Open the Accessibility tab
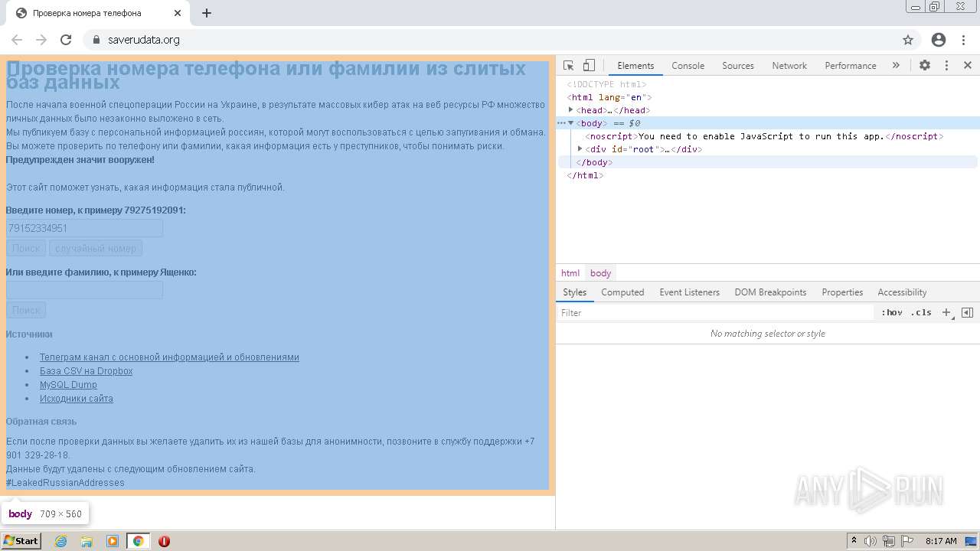980x551 pixels. [902, 292]
